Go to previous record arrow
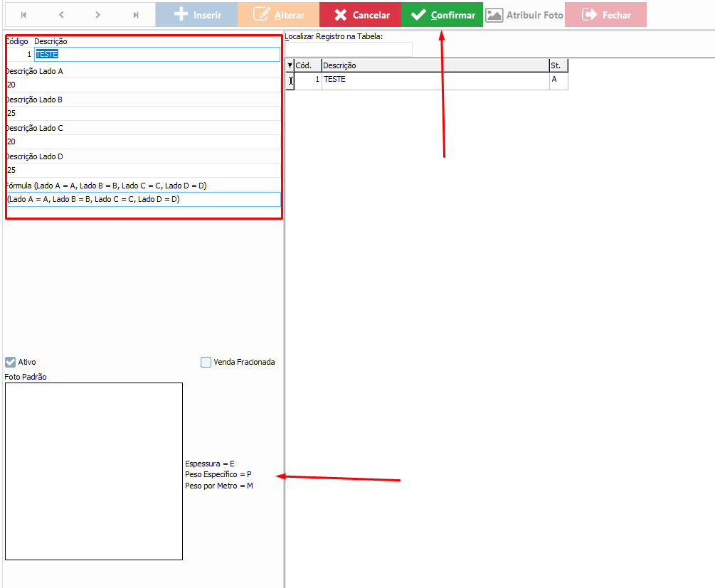 click(61, 15)
